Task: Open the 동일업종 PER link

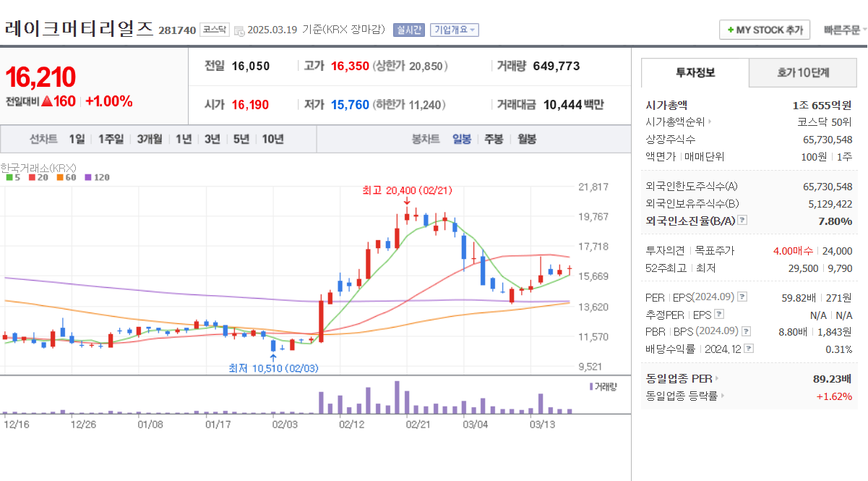Action: [x=682, y=378]
